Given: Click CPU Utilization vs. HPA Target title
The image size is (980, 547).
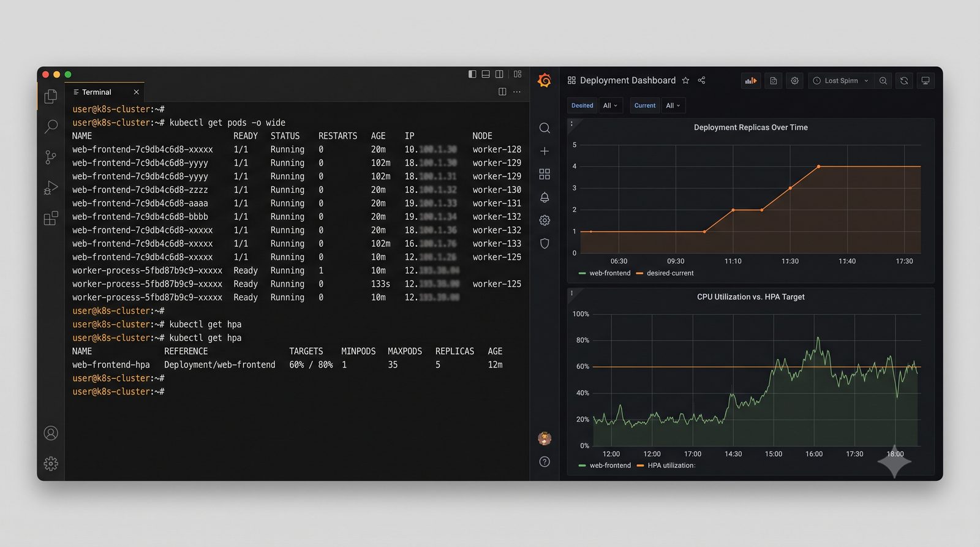Looking at the screenshot, I should [751, 297].
